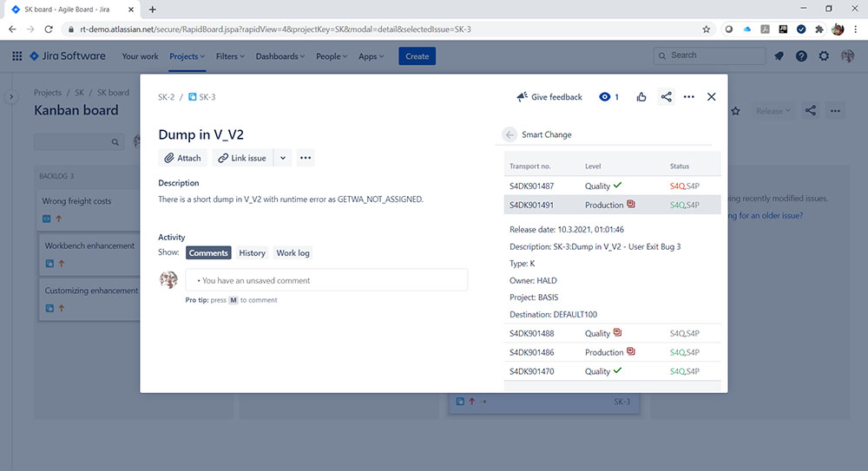Open the browser extensions puzzle icon
868x471 pixels.
coord(819,29)
